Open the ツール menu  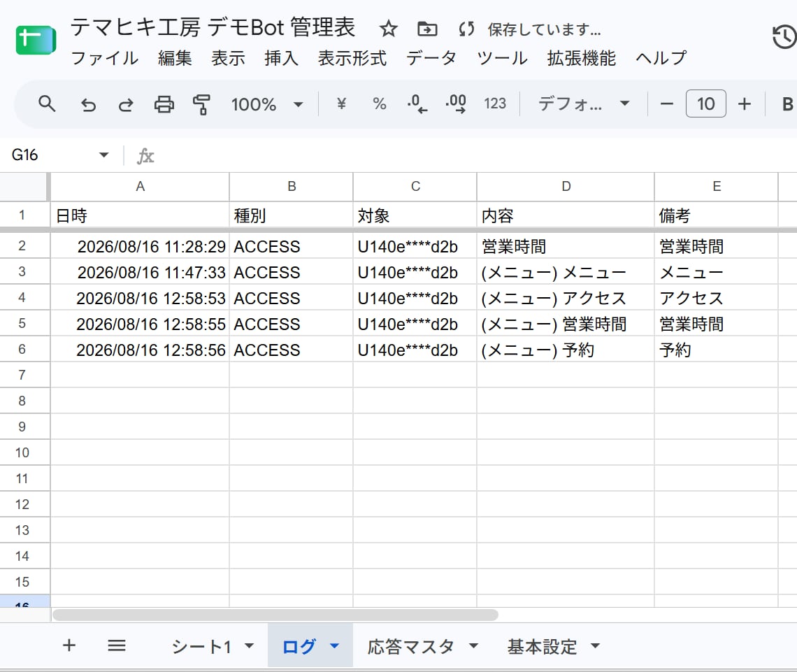click(x=502, y=58)
